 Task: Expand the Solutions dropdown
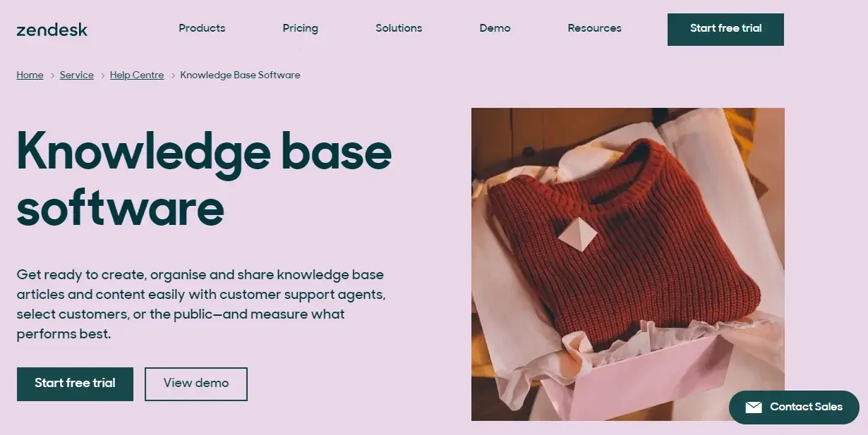click(x=398, y=28)
